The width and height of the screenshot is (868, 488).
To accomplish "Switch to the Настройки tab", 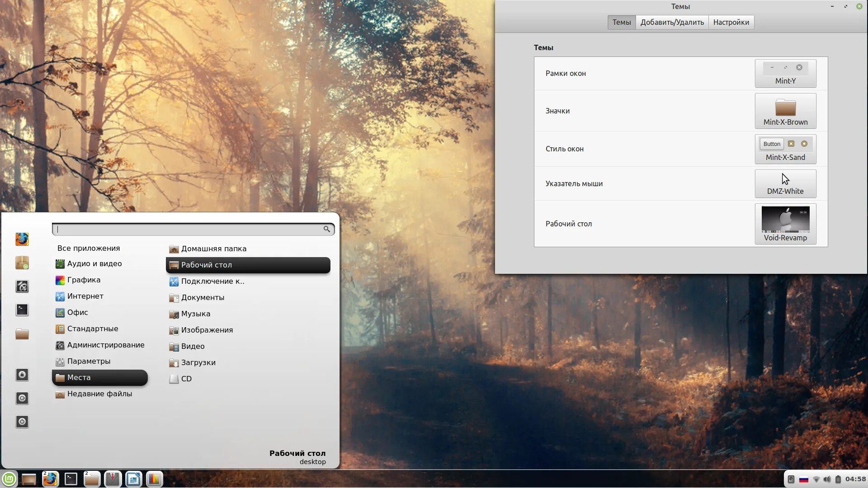I will [731, 22].
